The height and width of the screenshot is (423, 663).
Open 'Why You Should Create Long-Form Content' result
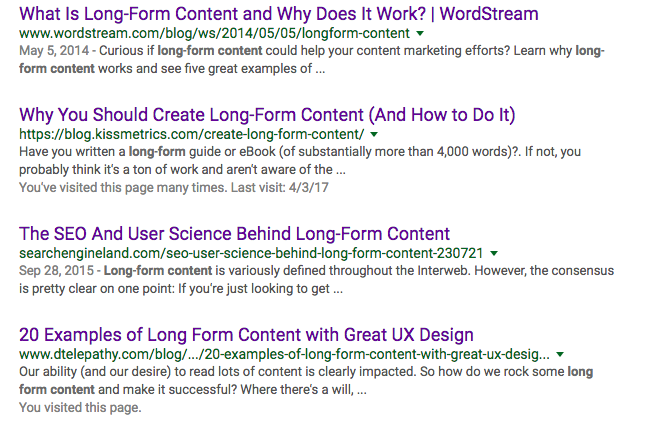click(267, 115)
